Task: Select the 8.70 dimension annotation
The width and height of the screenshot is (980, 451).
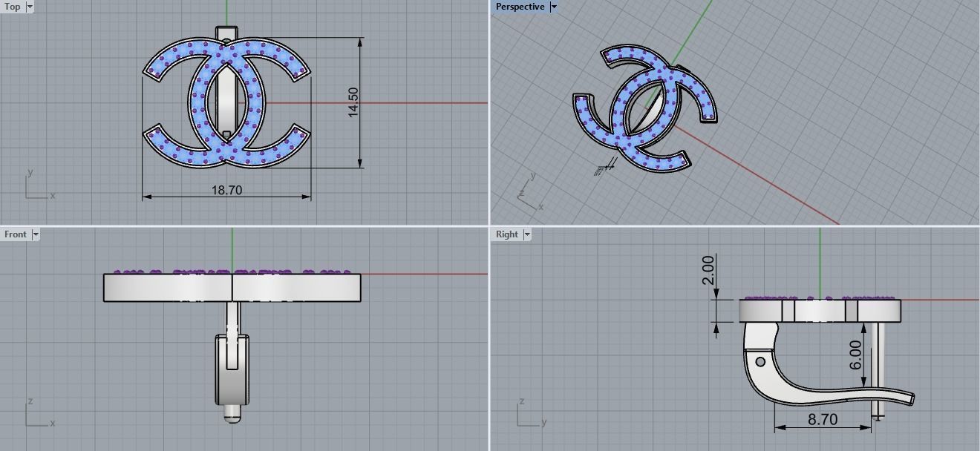Action: pos(822,419)
